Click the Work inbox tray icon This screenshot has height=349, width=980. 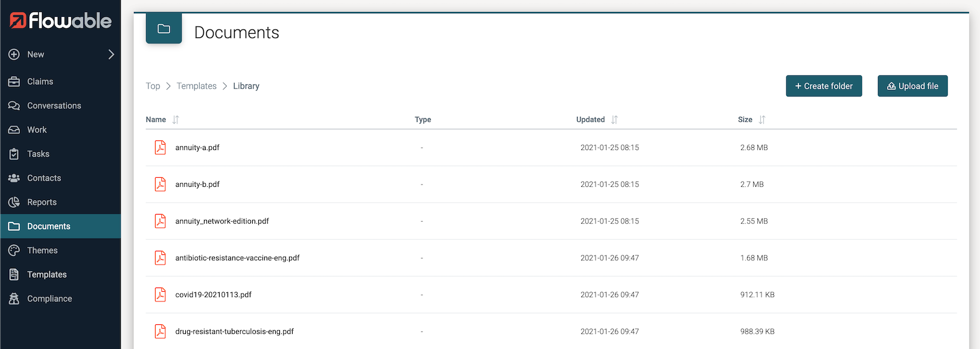(x=14, y=130)
